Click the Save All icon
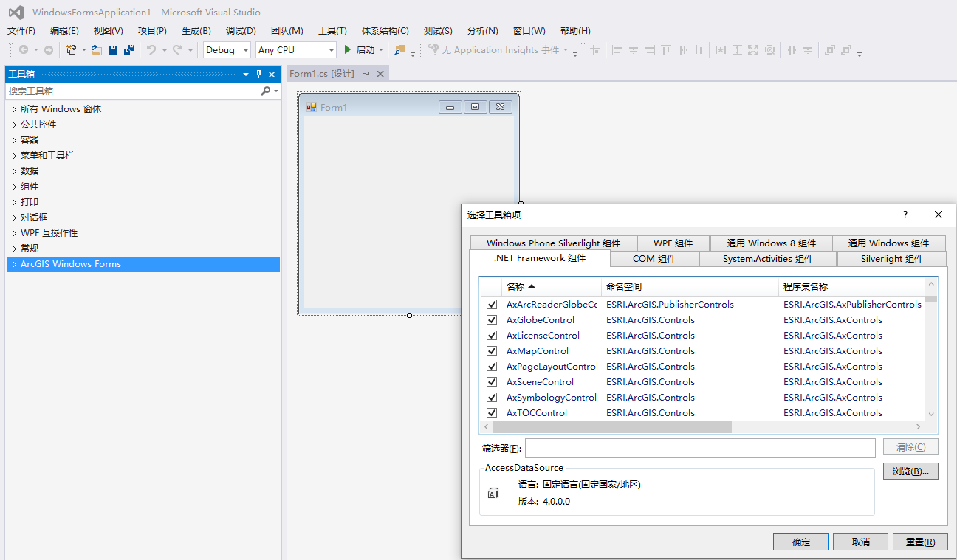This screenshot has height=560, width=957. (128, 49)
